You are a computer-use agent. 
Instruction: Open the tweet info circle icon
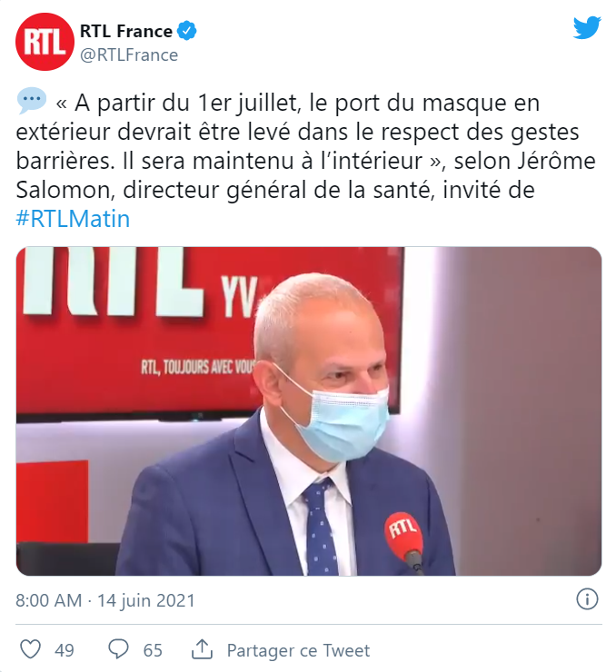(587, 598)
